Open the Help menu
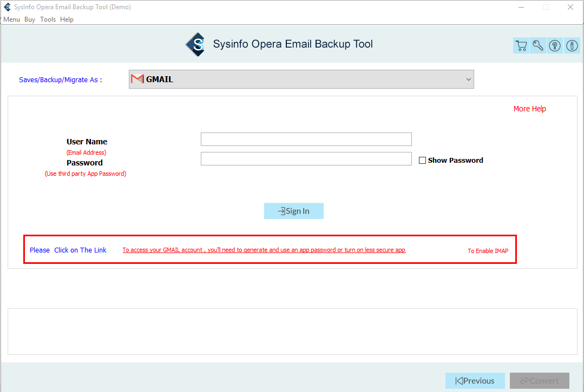Viewport: 584px width, 392px height. pyautogui.click(x=67, y=19)
